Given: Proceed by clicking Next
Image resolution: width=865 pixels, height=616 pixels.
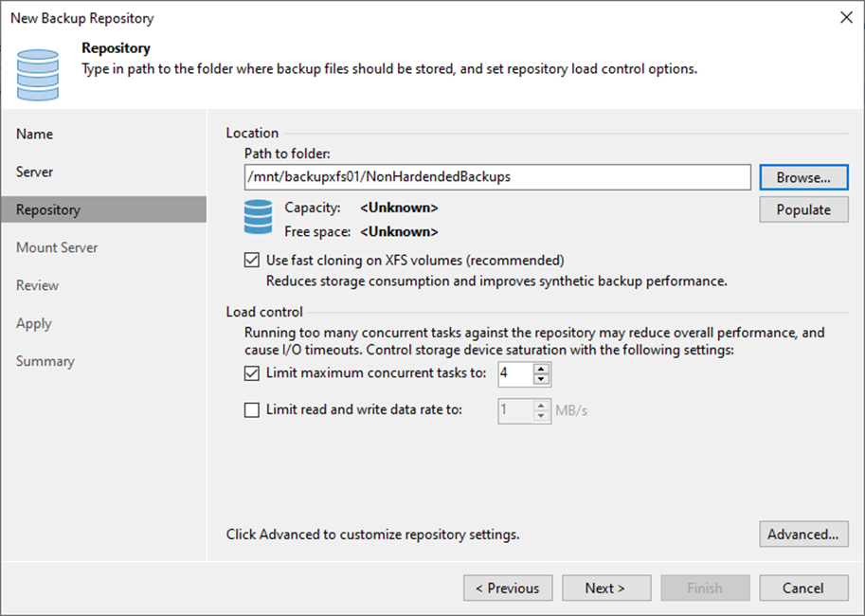Looking at the screenshot, I should tap(605, 588).
